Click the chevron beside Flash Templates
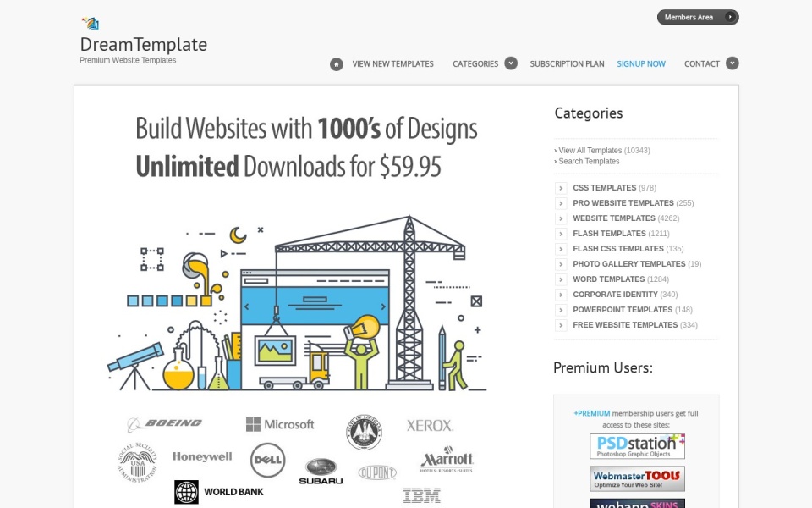The image size is (812, 508). [561, 234]
